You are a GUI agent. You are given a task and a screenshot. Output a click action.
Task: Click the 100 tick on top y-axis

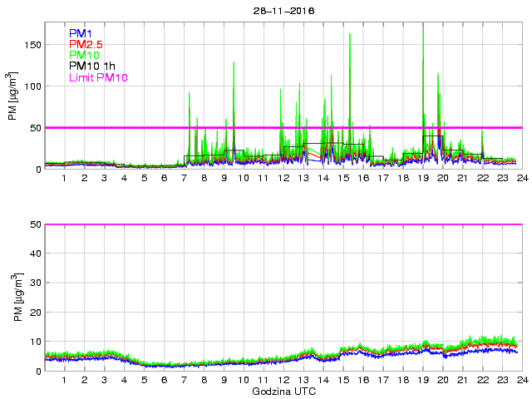(32, 86)
